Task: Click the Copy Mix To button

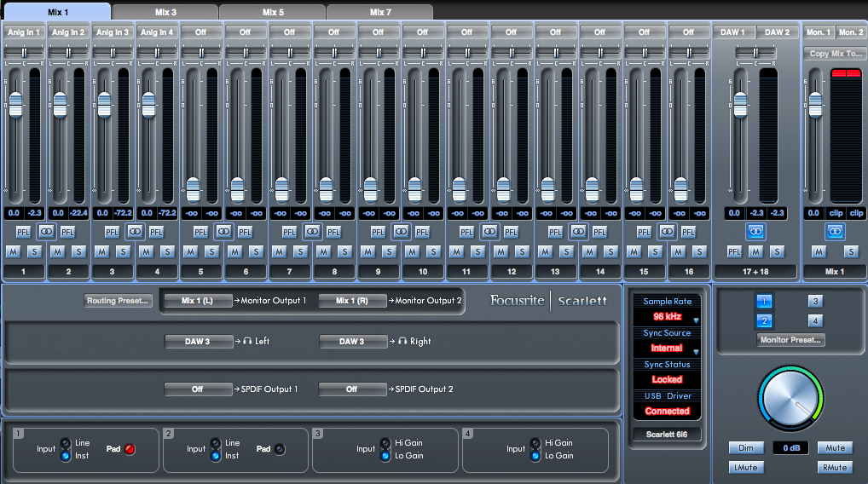Action: (836, 53)
